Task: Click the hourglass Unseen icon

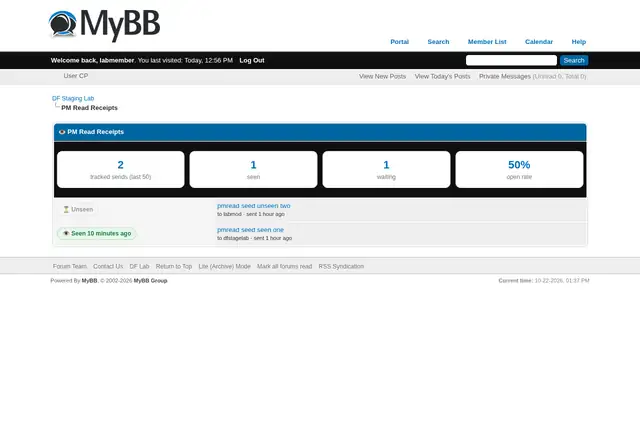Action: [66, 209]
